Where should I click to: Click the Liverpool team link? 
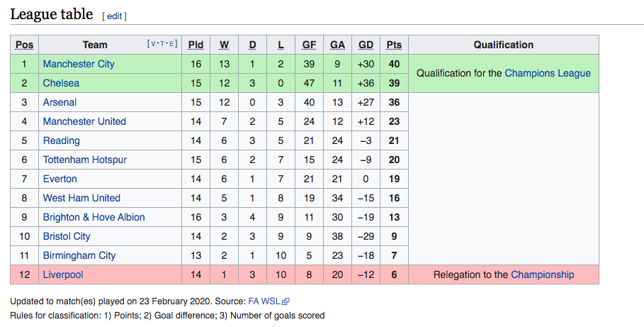[63, 275]
